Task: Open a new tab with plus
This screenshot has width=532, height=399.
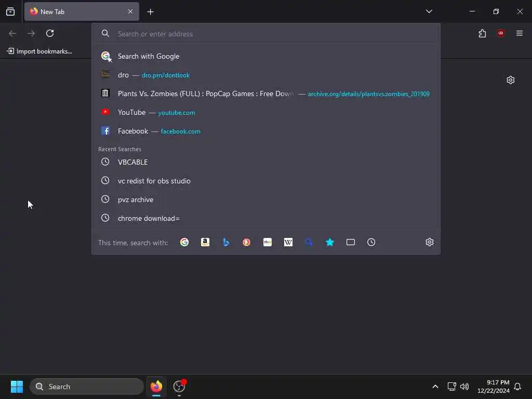Action: [x=150, y=12]
